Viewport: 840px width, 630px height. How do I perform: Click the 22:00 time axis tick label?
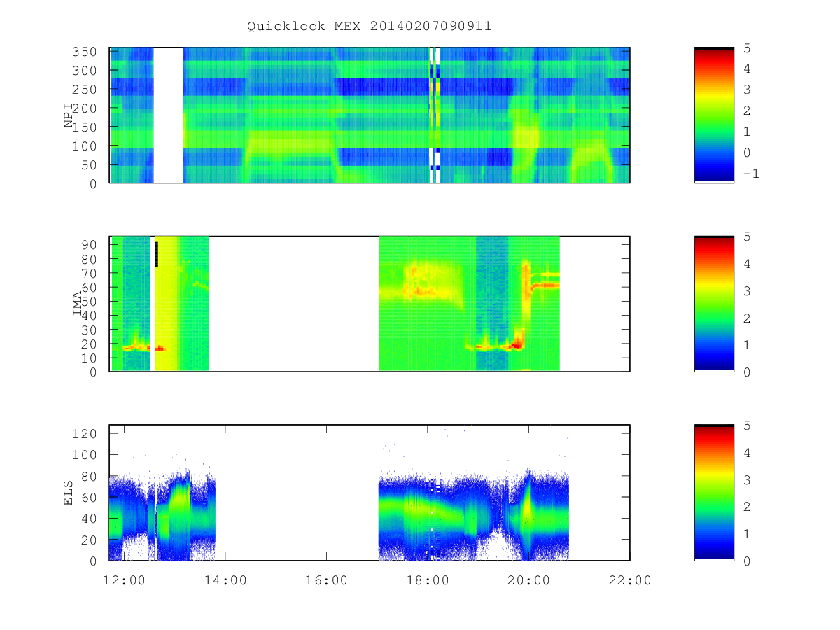629,580
